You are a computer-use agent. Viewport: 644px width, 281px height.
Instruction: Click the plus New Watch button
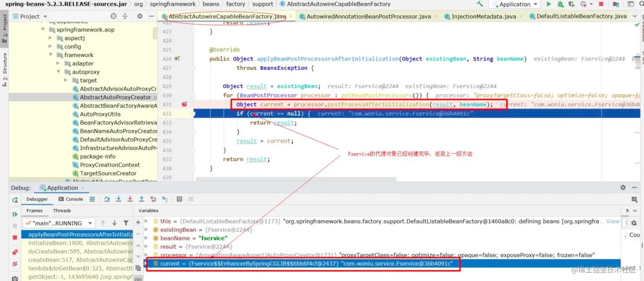coord(138,222)
